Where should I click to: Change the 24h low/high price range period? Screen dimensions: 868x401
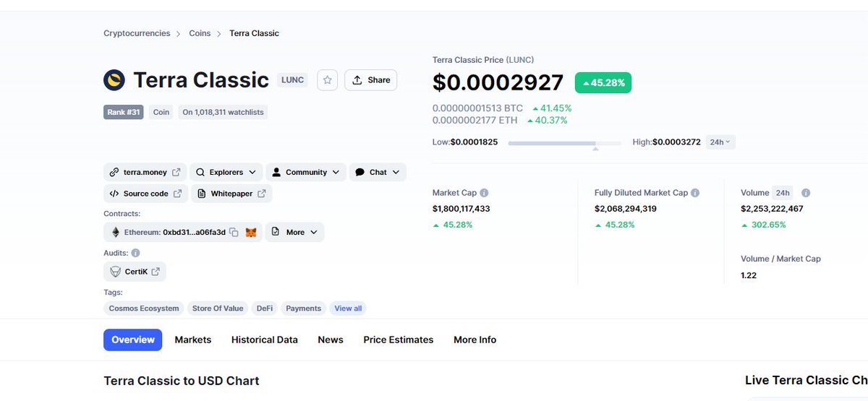720,142
